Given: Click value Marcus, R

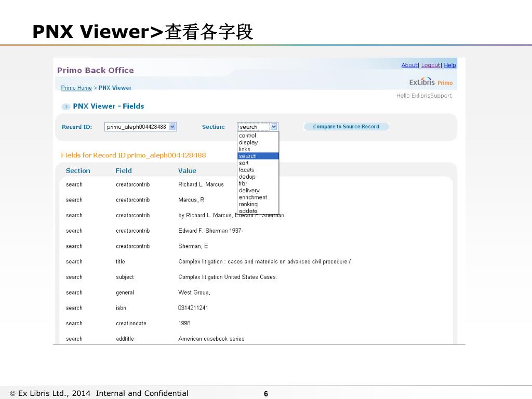Looking at the screenshot, I should click(x=191, y=200).
